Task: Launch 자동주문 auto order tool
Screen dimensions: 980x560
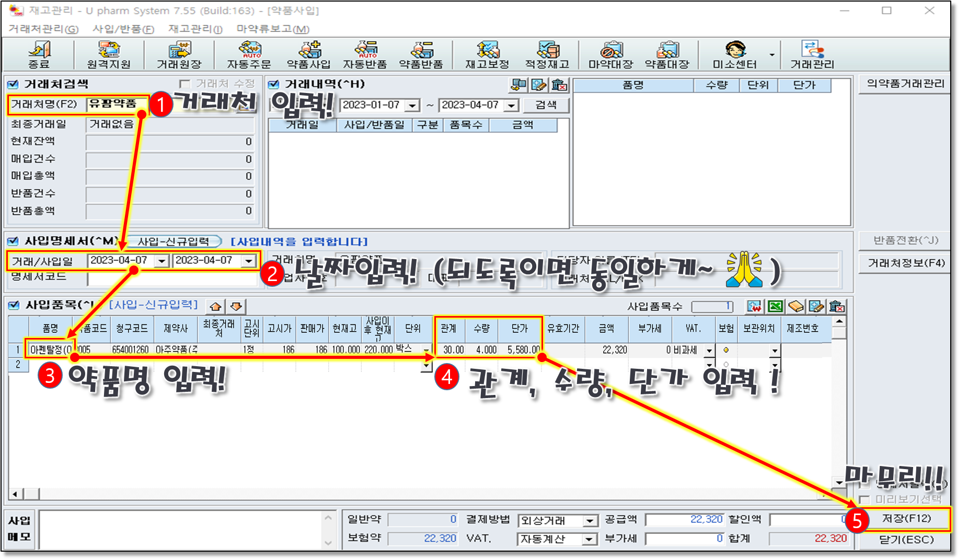Action: [x=249, y=54]
